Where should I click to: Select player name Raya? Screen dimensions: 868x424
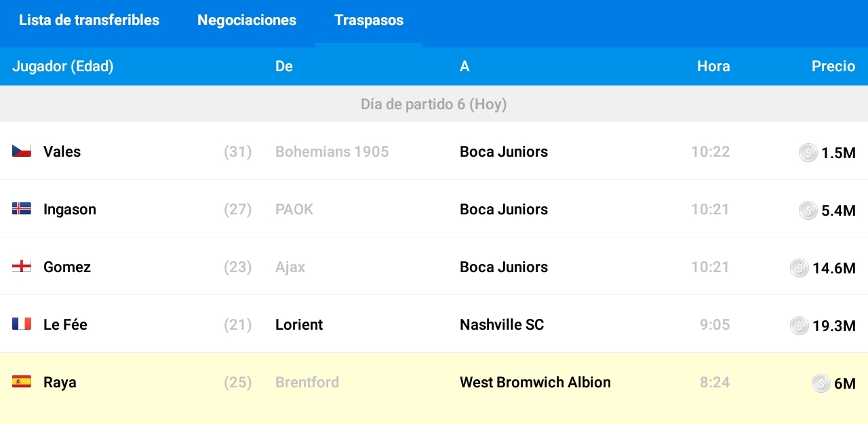tap(60, 383)
